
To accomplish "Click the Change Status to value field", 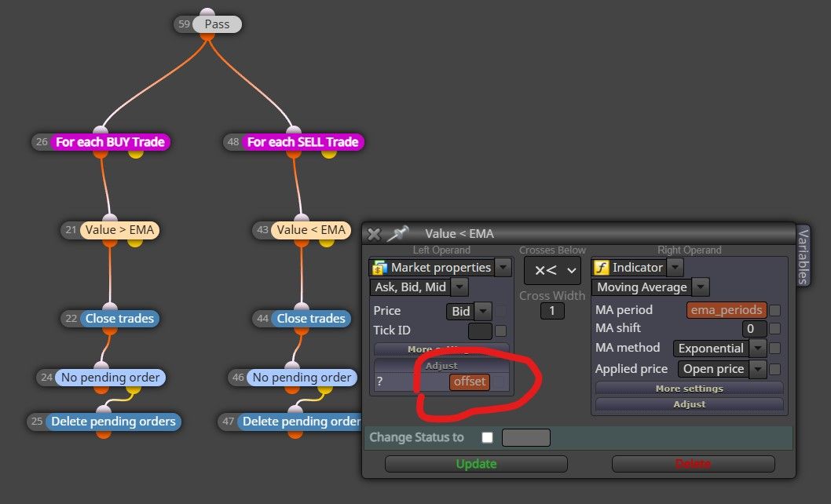I will point(525,438).
